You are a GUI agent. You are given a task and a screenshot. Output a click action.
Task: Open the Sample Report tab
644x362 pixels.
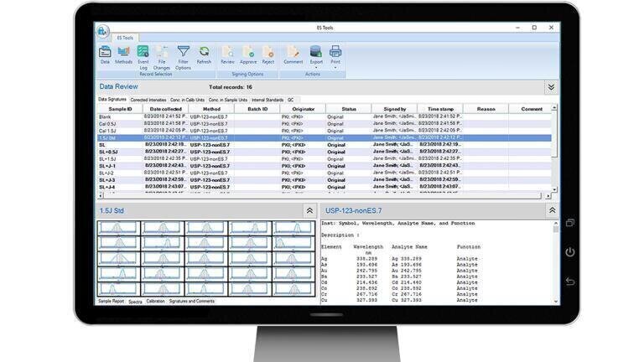[111, 302]
